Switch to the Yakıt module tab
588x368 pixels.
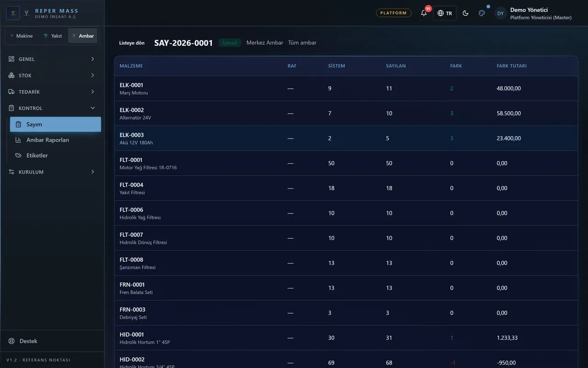52,36
